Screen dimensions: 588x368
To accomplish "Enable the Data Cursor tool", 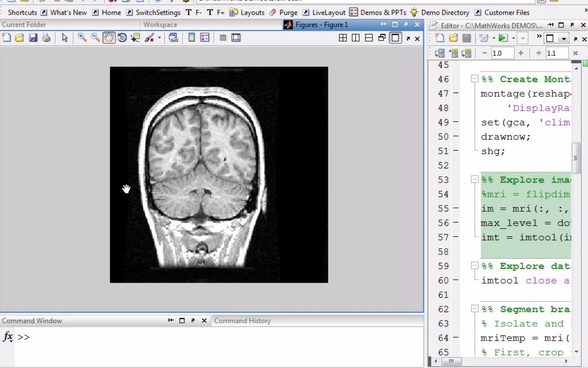I will click(x=135, y=38).
